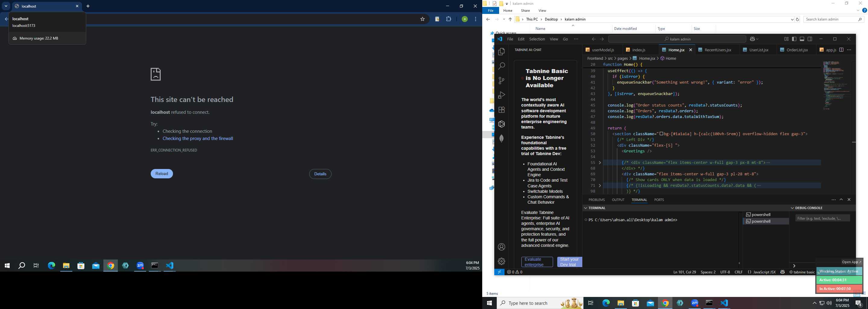Image resolution: width=868 pixels, height=309 pixels.
Task: Go forward using VS Code title bar arrow
Action: [x=602, y=39]
